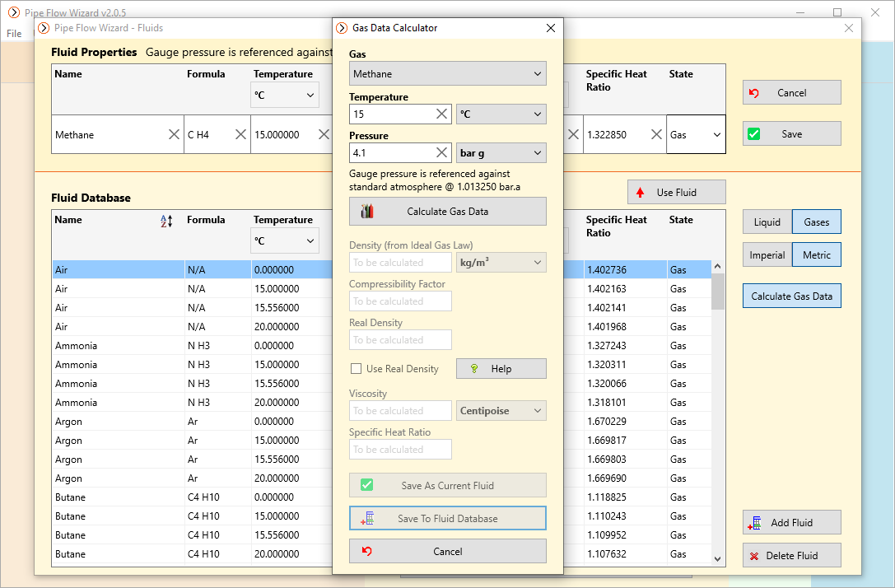Image resolution: width=895 pixels, height=588 pixels.
Task: Enable the Use Real Density checkbox
Action: pos(356,369)
